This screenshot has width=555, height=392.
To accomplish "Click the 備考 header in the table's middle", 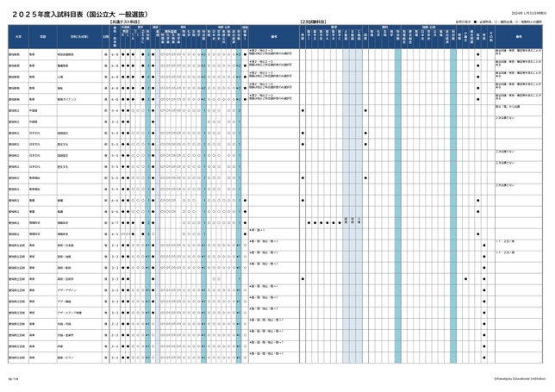I will [x=274, y=37].
